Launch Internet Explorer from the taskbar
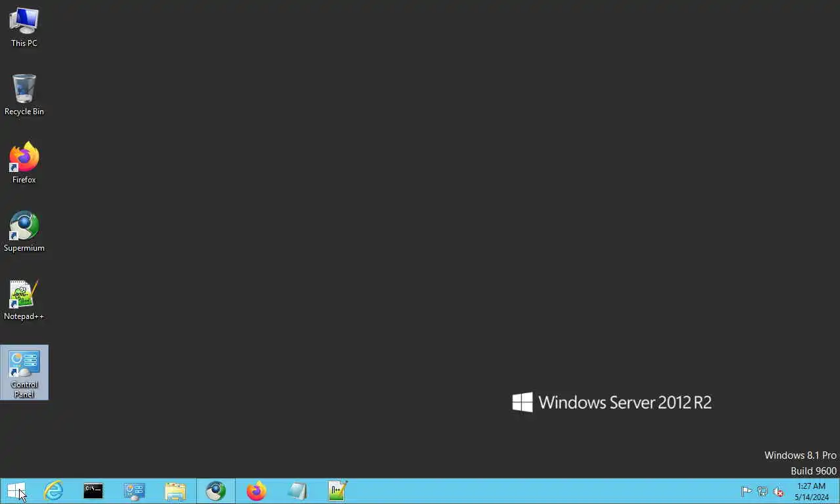This screenshot has height=504, width=840. [x=53, y=491]
